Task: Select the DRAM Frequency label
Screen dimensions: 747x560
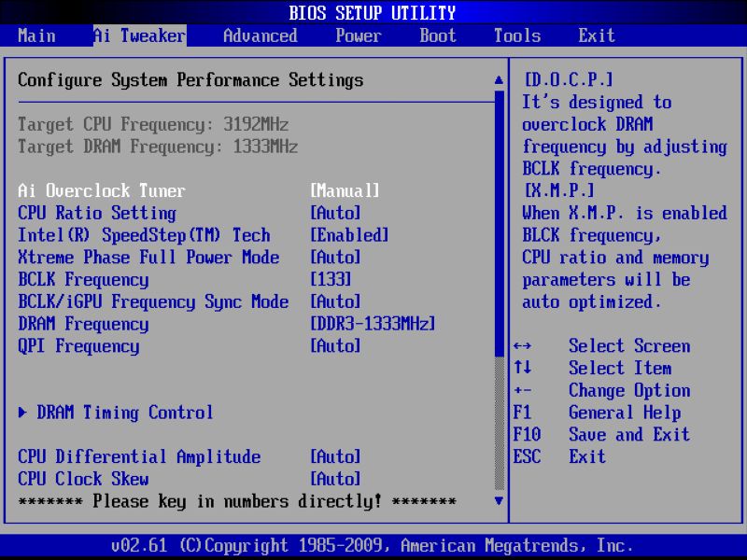Action: pos(83,324)
